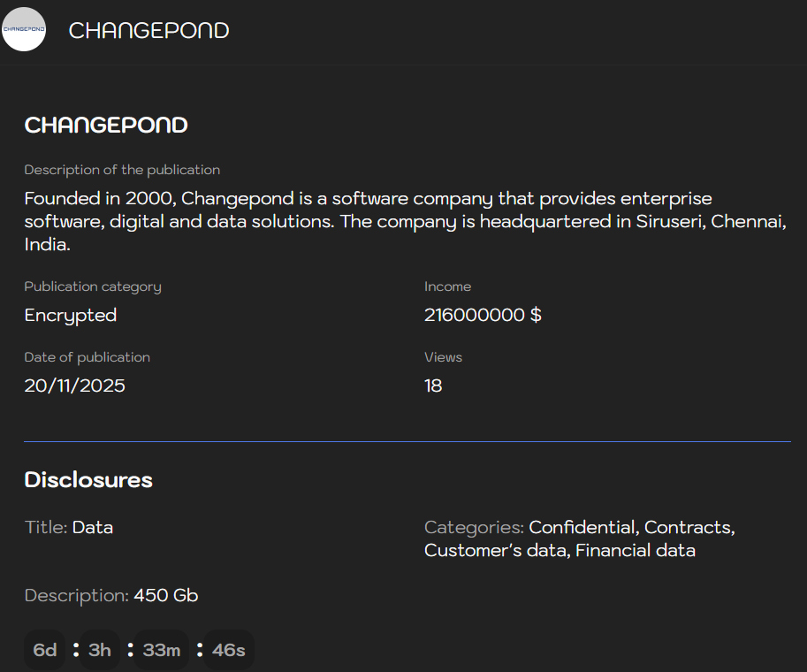807x672 pixels.
Task: Select the Confidential category tag
Action: (x=581, y=527)
